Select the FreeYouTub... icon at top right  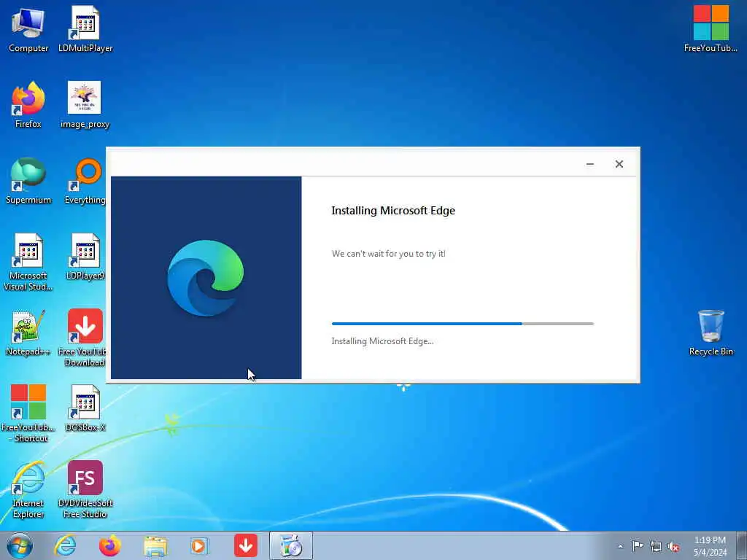click(711, 29)
